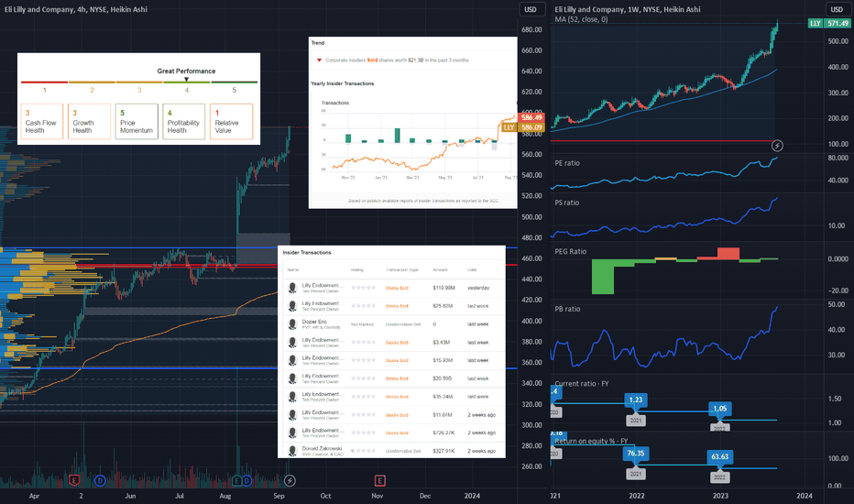The image size is (854, 504).
Task: Click the PB ratio pane label
Action: coord(567,309)
